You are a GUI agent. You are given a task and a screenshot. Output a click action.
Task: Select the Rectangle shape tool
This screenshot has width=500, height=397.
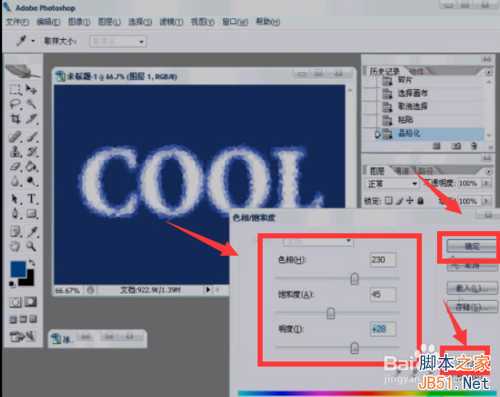[31, 214]
